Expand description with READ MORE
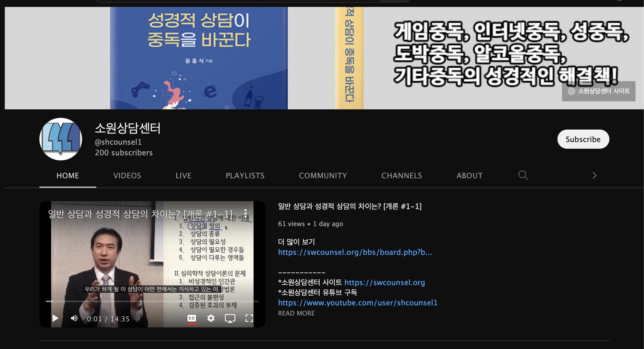Screen dimensions: 644x349 296,313
